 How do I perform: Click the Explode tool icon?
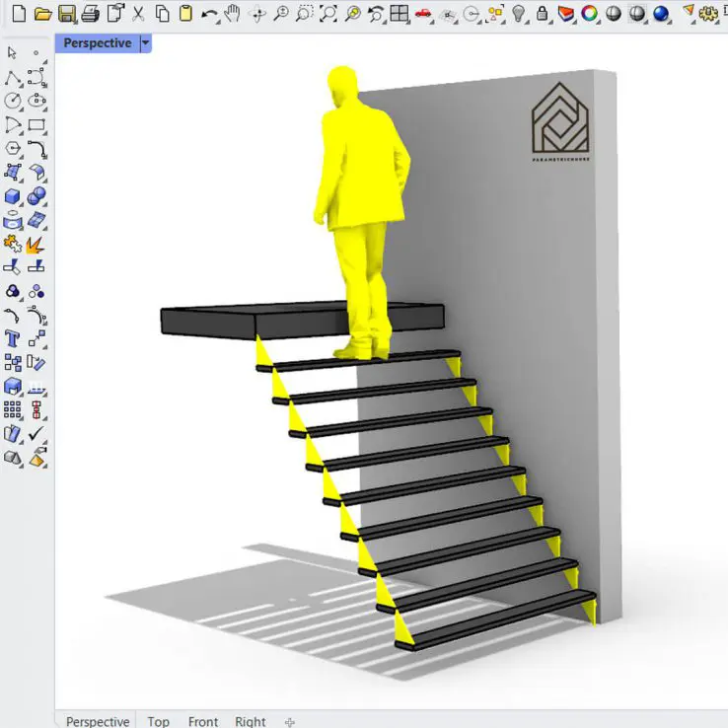pyautogui.click(x=36, y=243)
